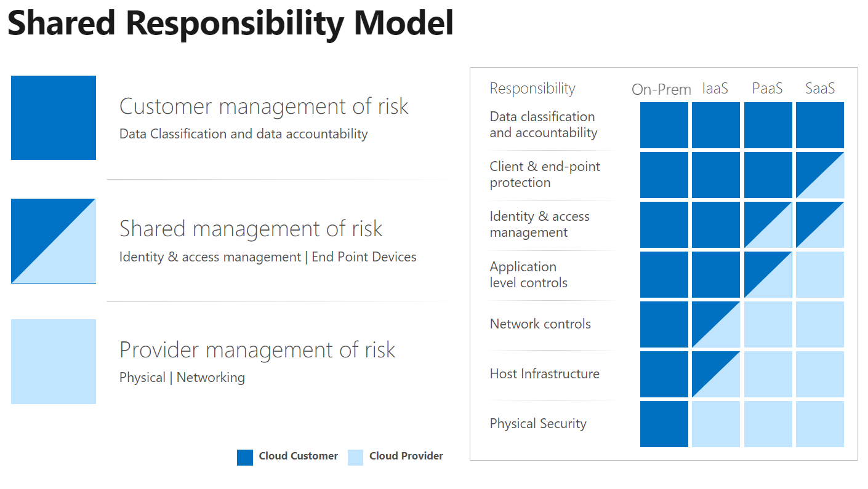The height and width of the screenshot is (489, 868).
Task: Click the Customer management of risk heading
Action: pos(263,106)
